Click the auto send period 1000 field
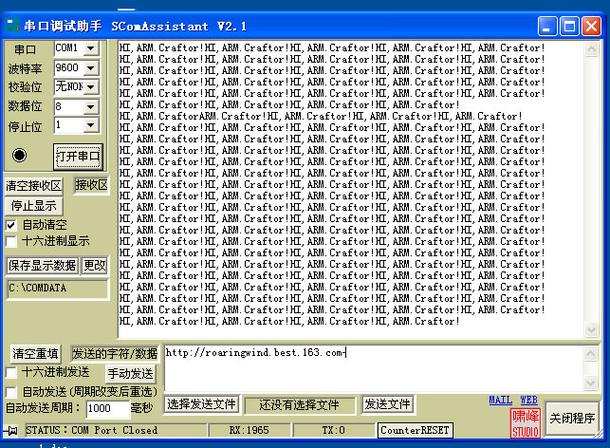Screen dimensions: 610x448 (107, 408)
